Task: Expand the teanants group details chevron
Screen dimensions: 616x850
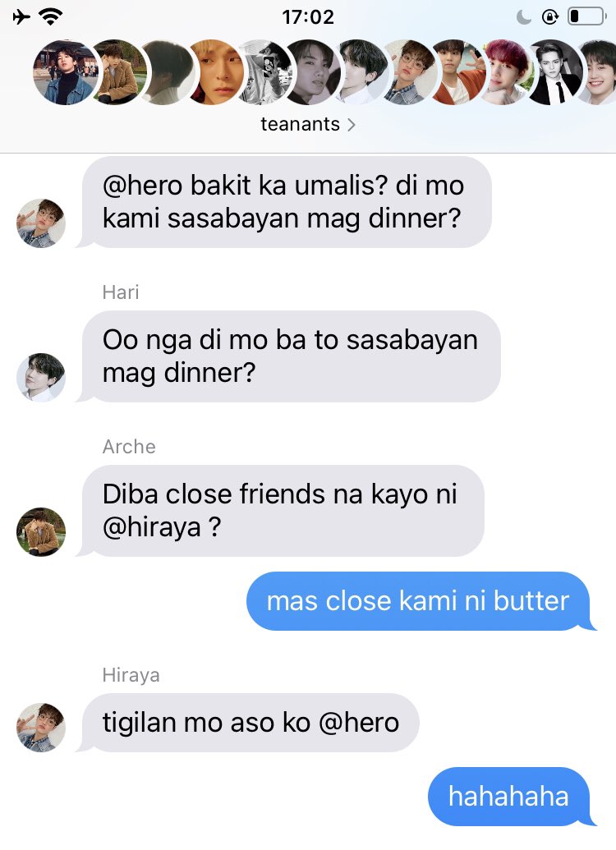Action: click(x=352, y=125)
